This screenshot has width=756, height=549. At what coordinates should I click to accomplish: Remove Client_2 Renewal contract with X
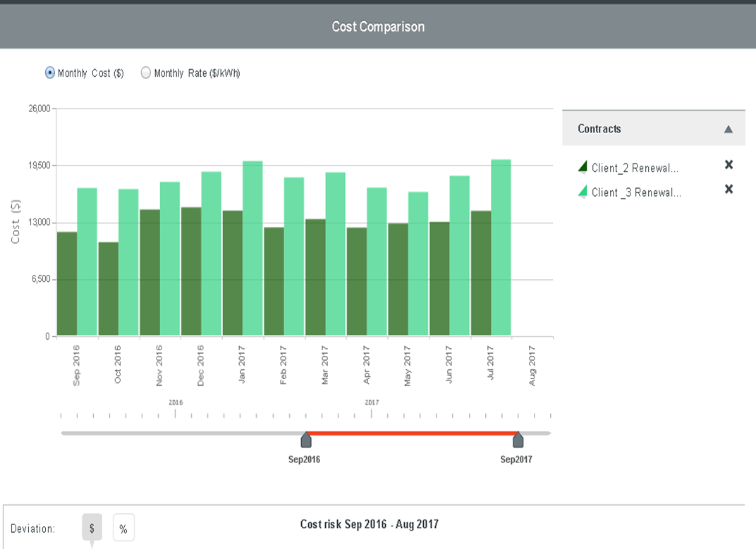coord(728,165)
